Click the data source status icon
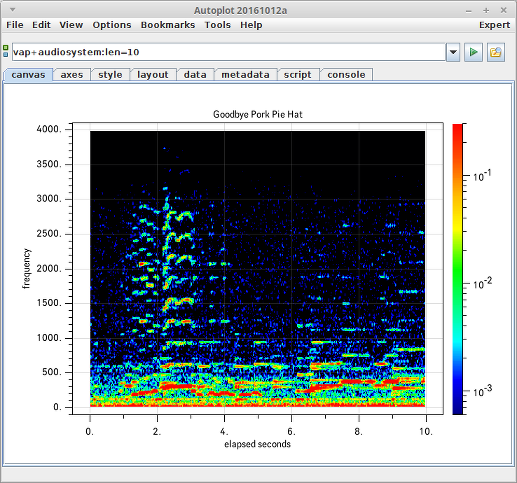Screen dimensions: 517x483 (x=6, y=51)
